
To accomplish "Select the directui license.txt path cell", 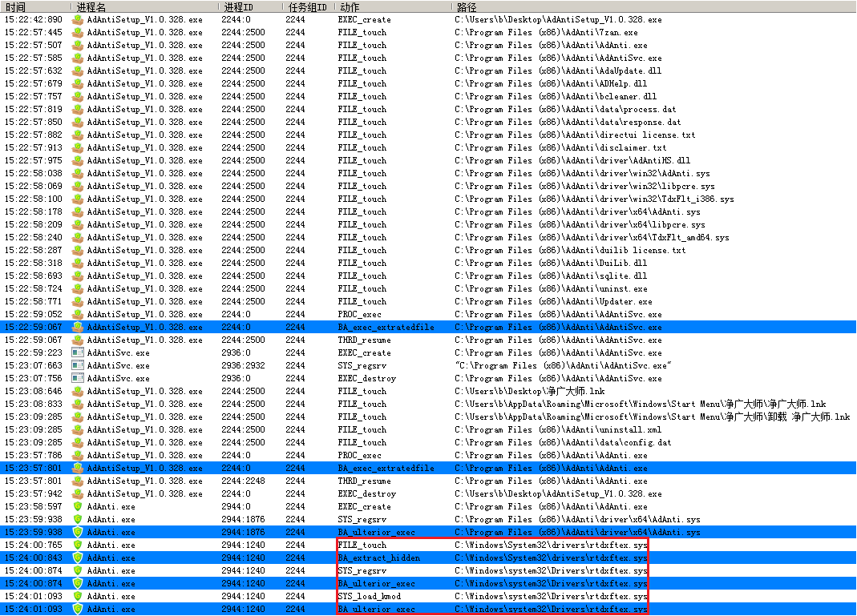I will pos(575,135).
